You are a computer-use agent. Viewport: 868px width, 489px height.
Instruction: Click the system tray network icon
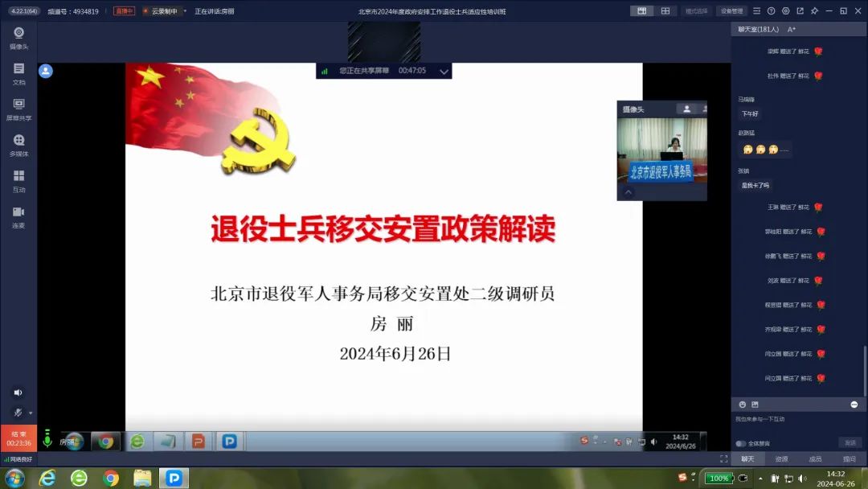pos(789,479)
